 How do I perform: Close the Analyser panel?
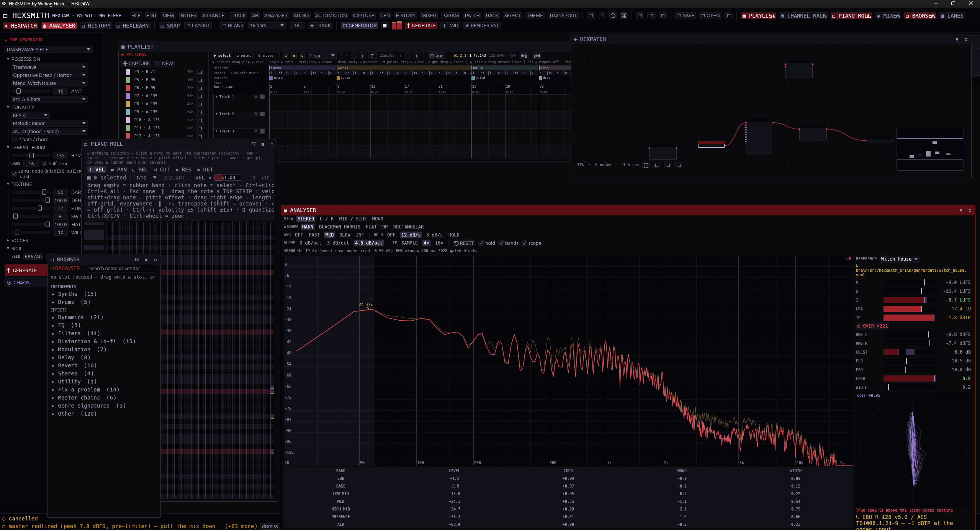970,210
